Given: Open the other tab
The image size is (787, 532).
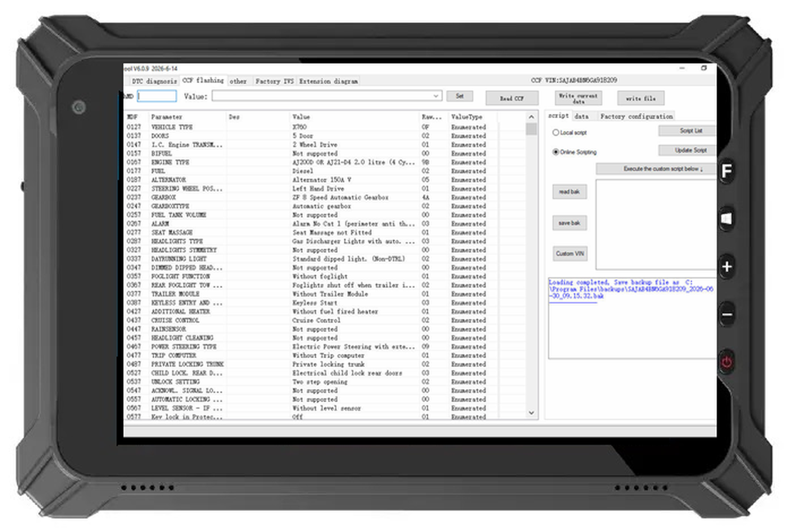Looking at the screenshot, I should coord(238,81).
